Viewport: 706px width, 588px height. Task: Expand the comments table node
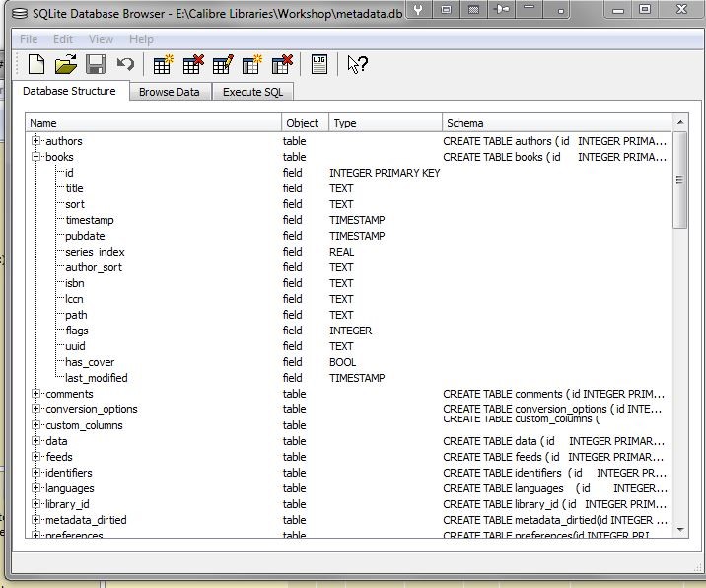(x=36, y=394)
